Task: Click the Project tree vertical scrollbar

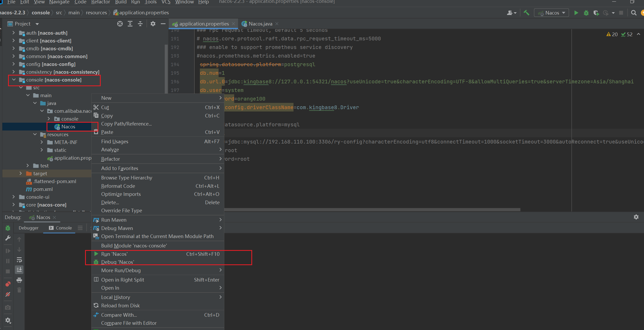Action: pyautogui.click(x=166, y=69)
